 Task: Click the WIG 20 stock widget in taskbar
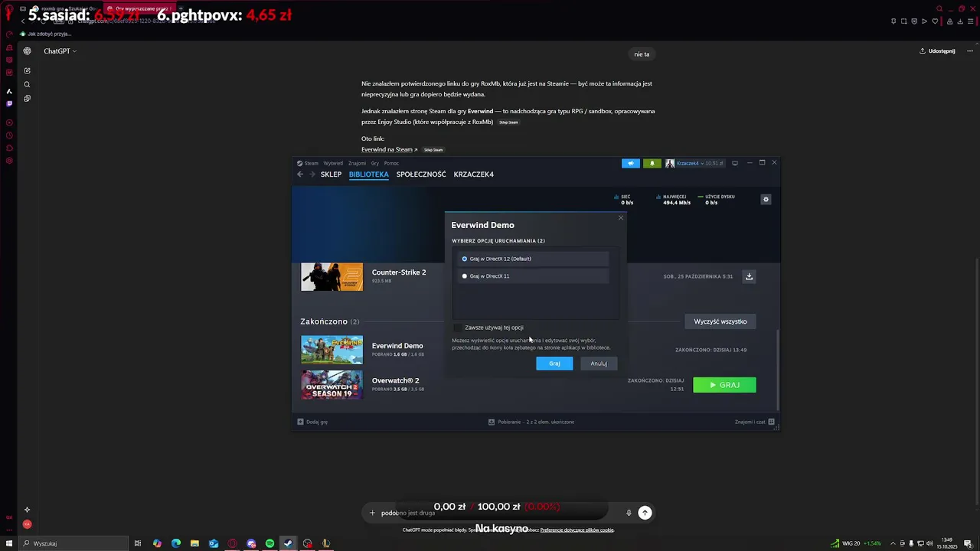(856, 543)
